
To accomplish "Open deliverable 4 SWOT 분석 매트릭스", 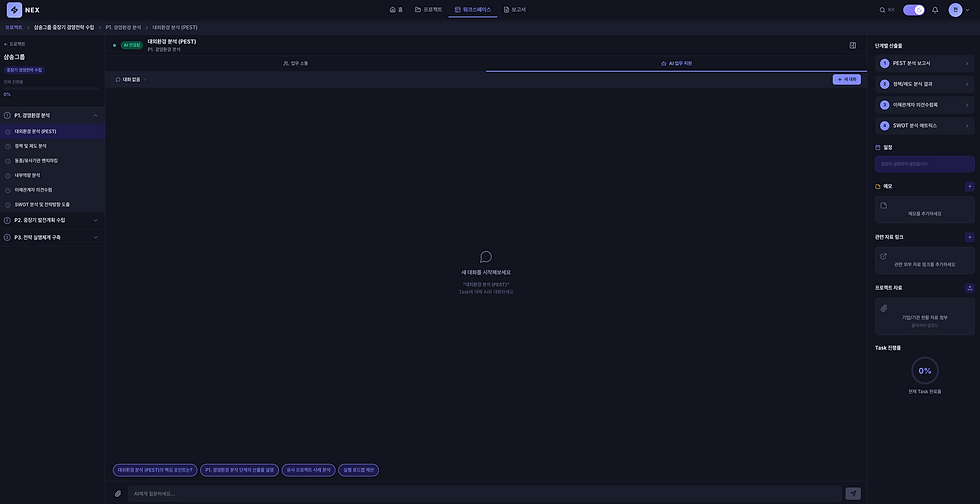I will pos(924,126).
